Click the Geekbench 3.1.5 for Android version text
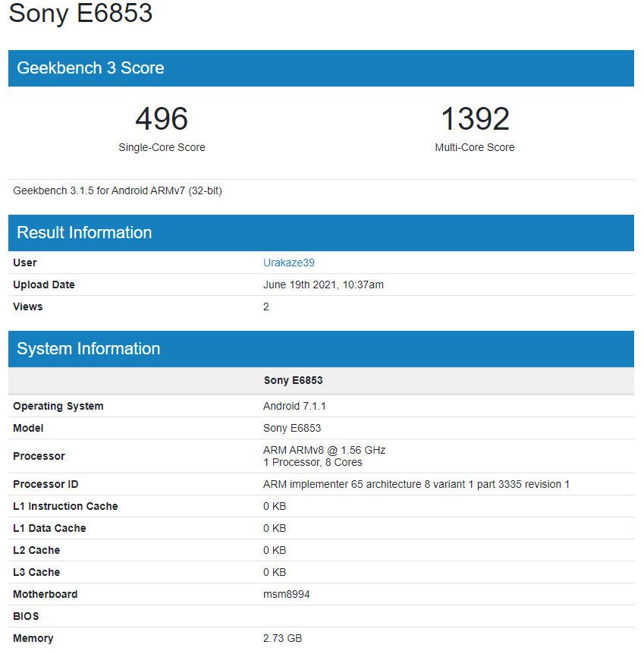 click(118, 190)
